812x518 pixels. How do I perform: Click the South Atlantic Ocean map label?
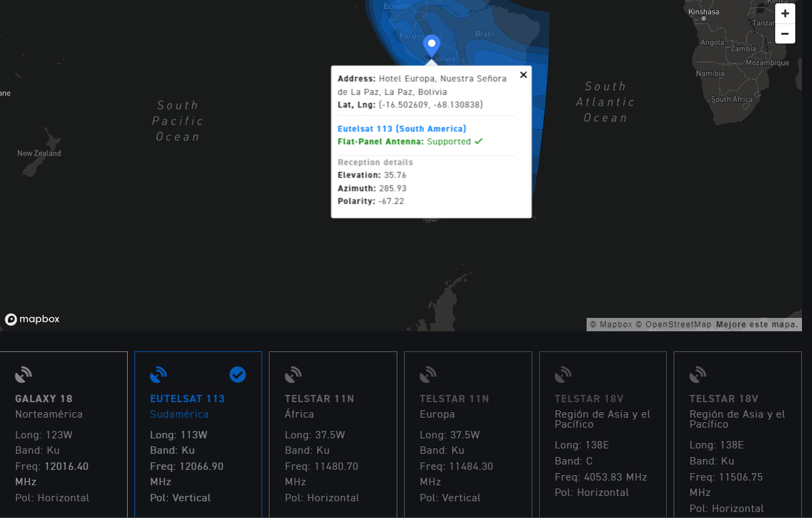point(605,102)
